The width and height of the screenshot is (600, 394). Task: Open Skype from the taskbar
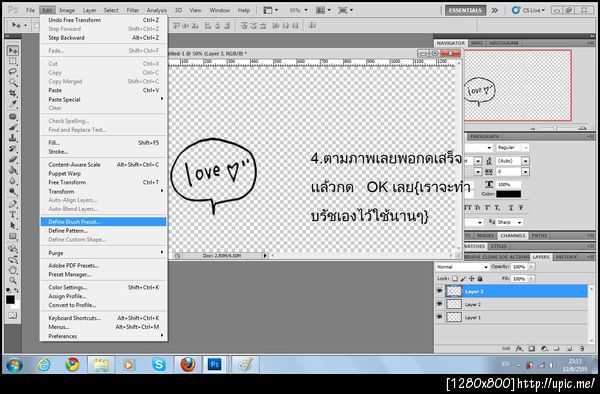158,365
